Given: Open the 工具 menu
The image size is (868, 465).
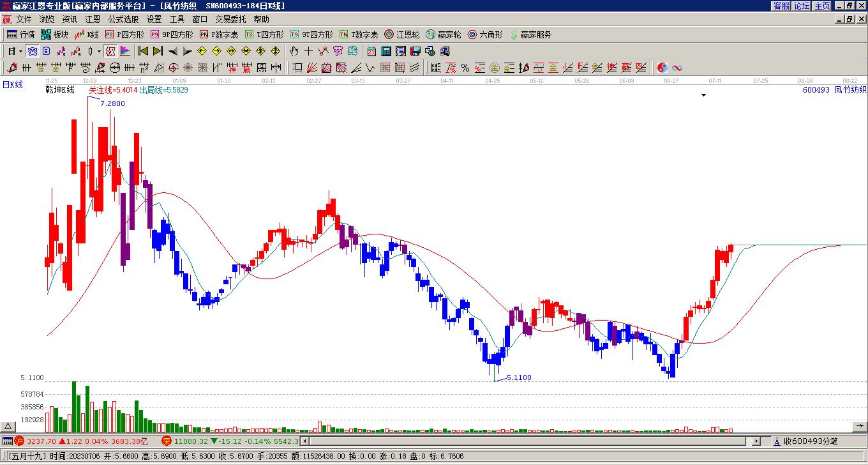Looking at the screenshot, I should coord(177,19).
